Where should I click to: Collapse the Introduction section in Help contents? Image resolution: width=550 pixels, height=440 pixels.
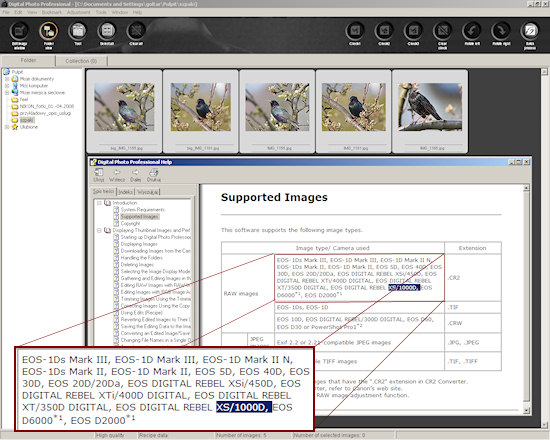tap(99, 203)
